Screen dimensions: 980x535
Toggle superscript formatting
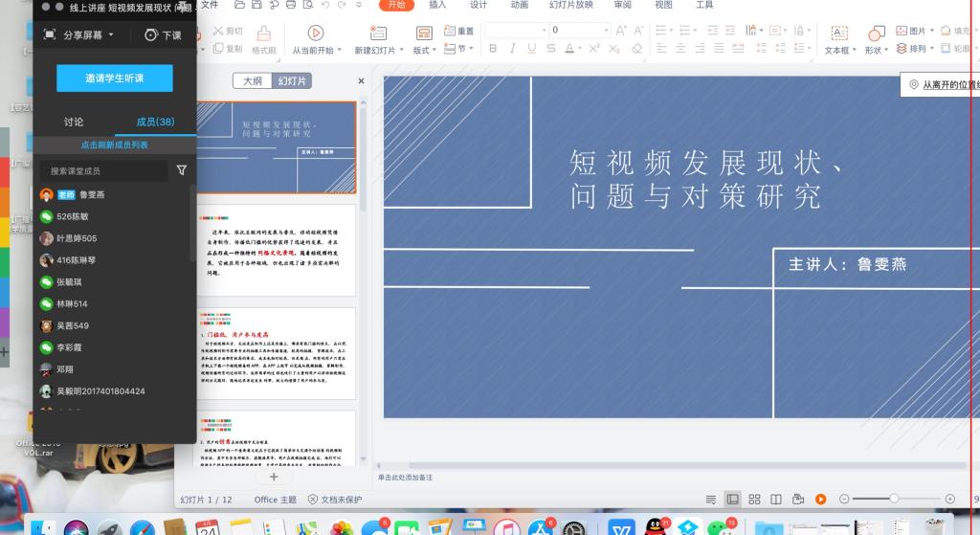coord(593,48)
